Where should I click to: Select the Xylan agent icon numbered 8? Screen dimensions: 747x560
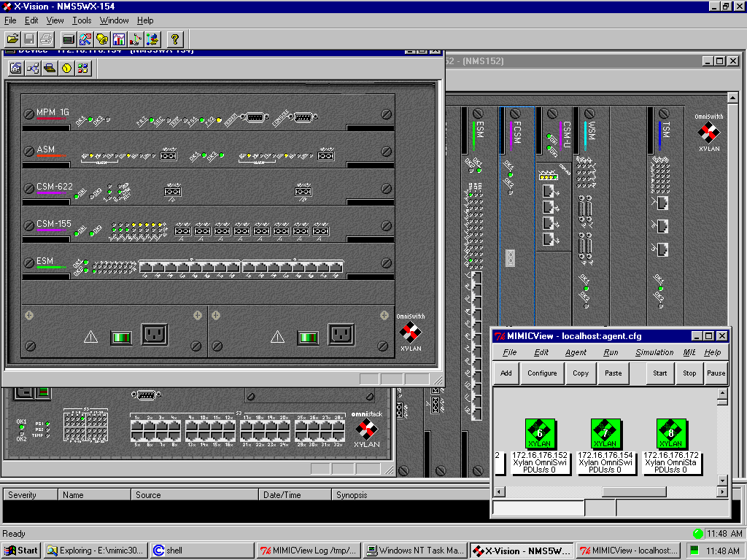(x=671, y=433)
